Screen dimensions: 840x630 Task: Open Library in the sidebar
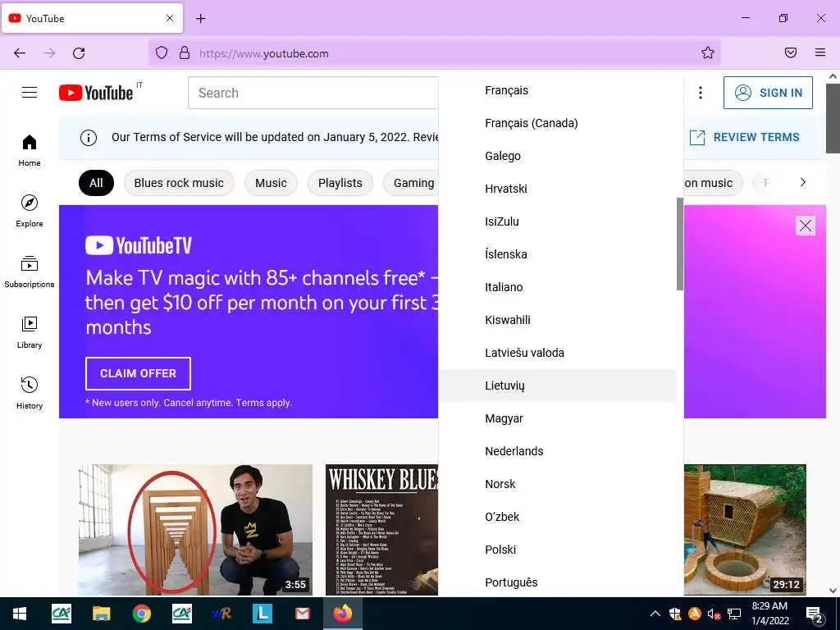tap(30, 333)
